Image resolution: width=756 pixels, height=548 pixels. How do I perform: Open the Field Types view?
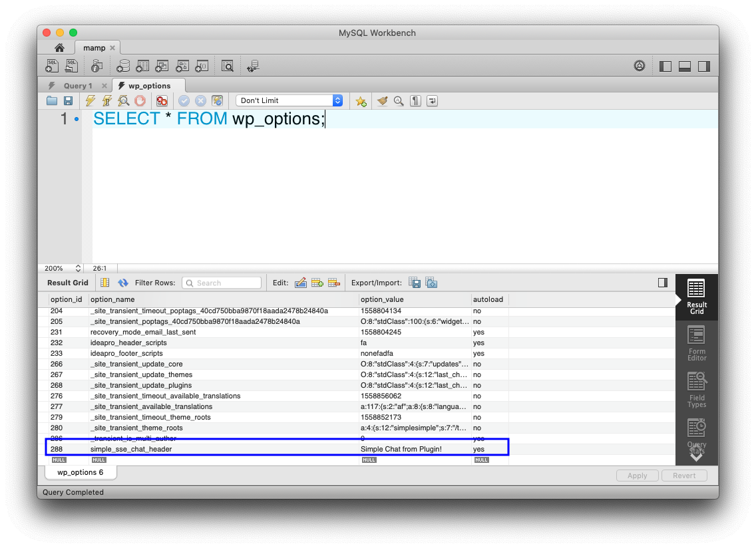coord(697,390)
